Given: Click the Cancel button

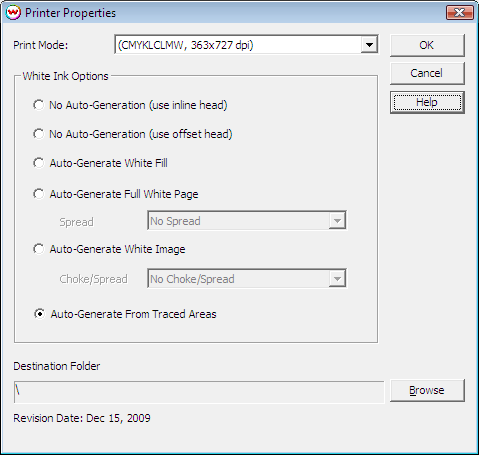Looking at the screenshot, I should (x=427, y=73).
